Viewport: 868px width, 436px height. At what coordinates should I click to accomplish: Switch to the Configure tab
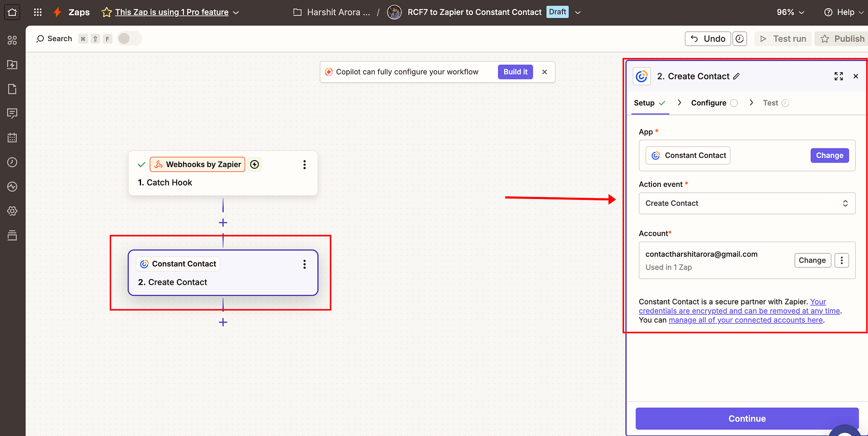(714, 103)
